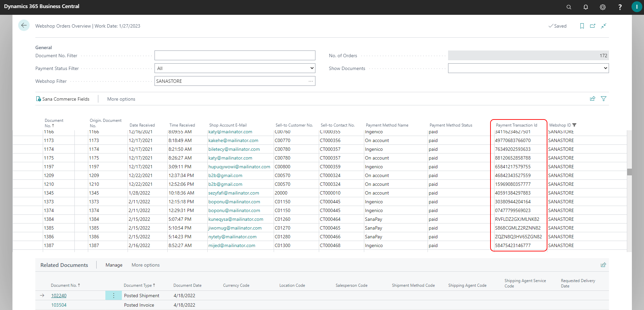The height and width of the screenshot is (310, 644).
Task: Open the user account avatar
Action: coord(637,7)
